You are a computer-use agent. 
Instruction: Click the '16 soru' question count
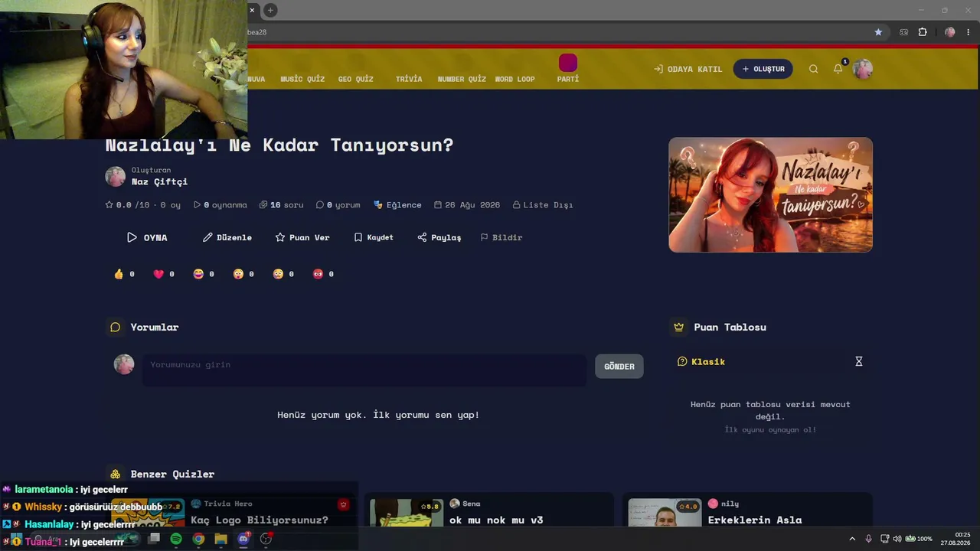tap(281, 205)
